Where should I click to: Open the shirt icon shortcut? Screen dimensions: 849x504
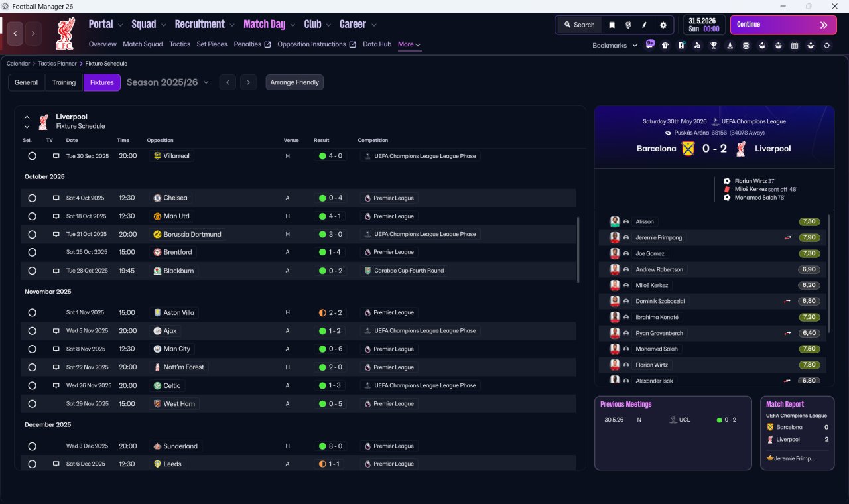(x=665, y=45)
